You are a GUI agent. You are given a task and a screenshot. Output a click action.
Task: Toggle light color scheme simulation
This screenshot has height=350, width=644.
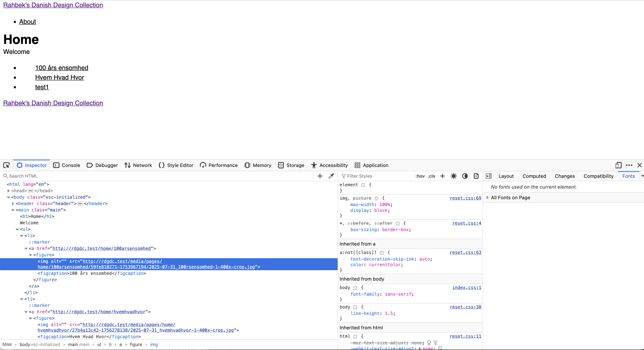[454, 176]
